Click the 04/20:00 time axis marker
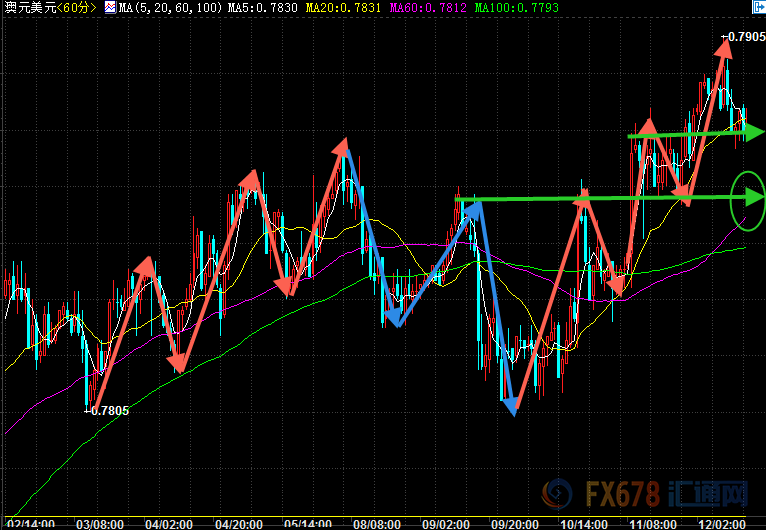The width and height of the screenshot is (766, 530). (236, 523)
